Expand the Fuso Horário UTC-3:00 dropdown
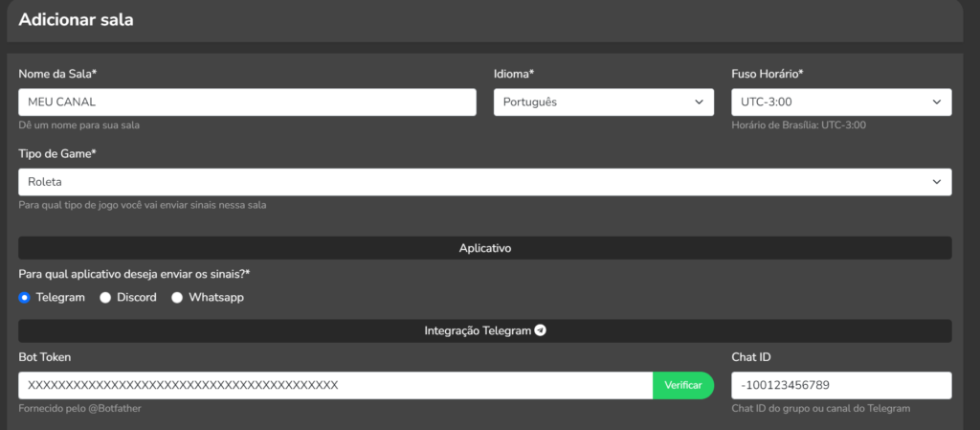This screenshot has width=980, height=430. (840, 102)
